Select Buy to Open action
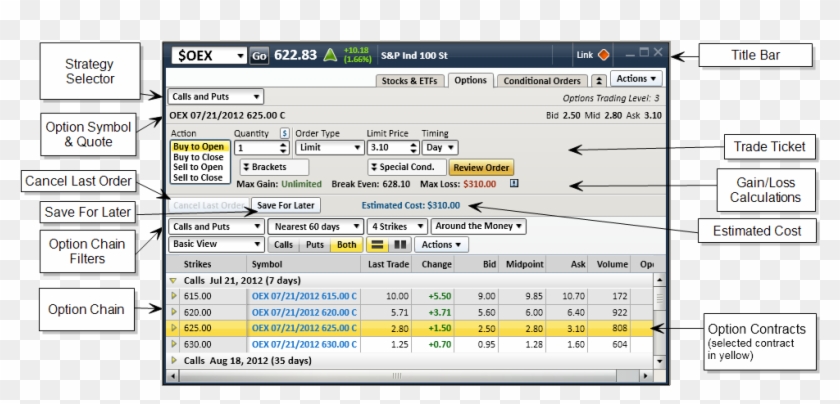840x404 pixels. click(x=198, y=147)
